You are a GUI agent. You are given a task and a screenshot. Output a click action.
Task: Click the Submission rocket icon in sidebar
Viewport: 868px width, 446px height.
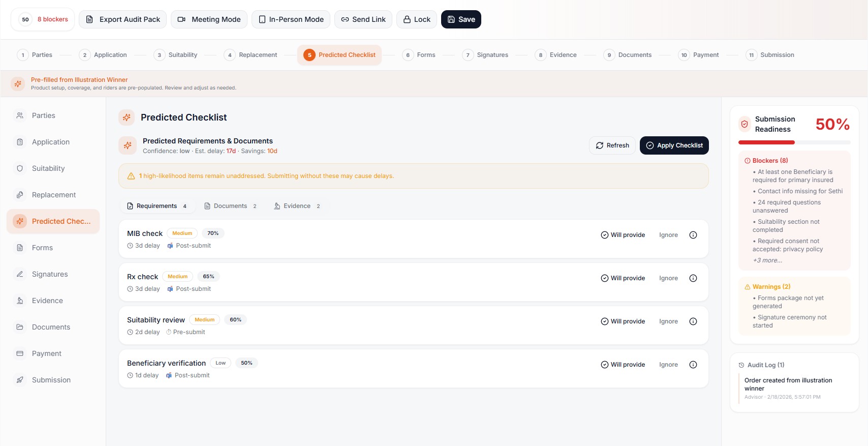click(20, 380)
